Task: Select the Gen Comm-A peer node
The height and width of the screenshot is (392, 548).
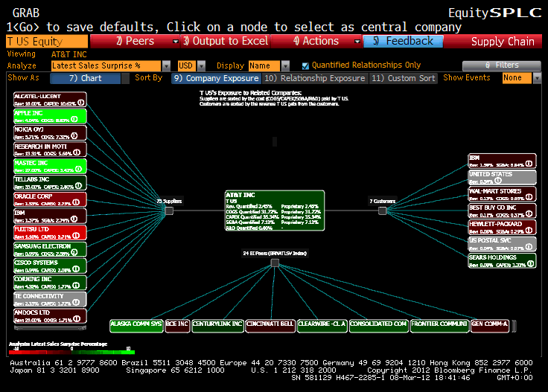Action: tap(490, 324)
